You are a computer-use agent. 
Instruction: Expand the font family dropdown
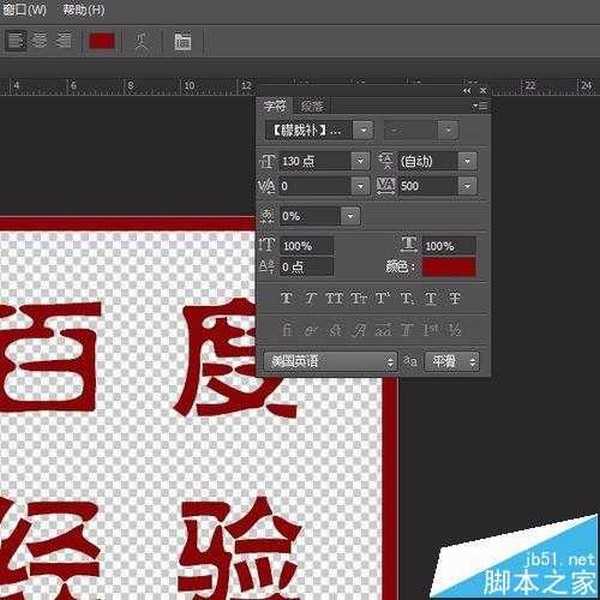[363, 130]
